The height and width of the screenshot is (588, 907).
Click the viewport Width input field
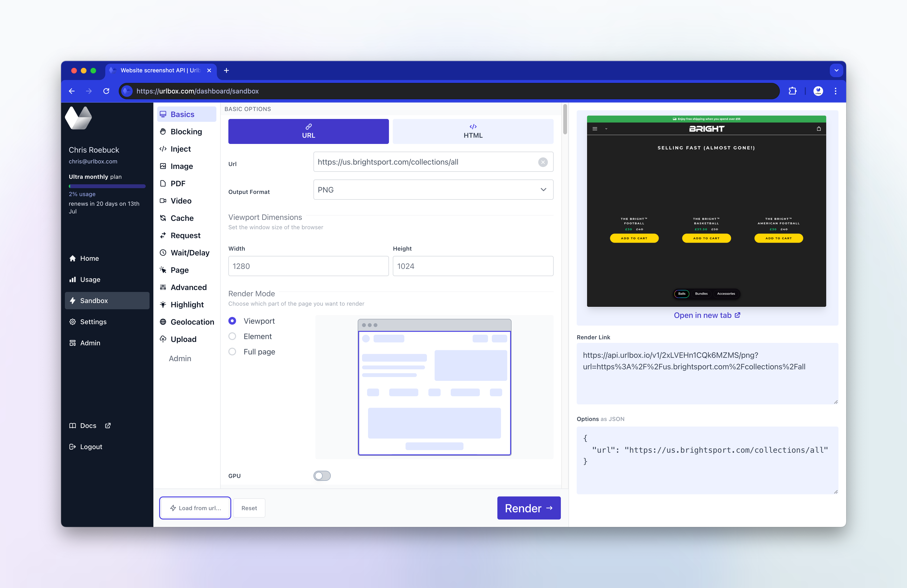(308, 266)
